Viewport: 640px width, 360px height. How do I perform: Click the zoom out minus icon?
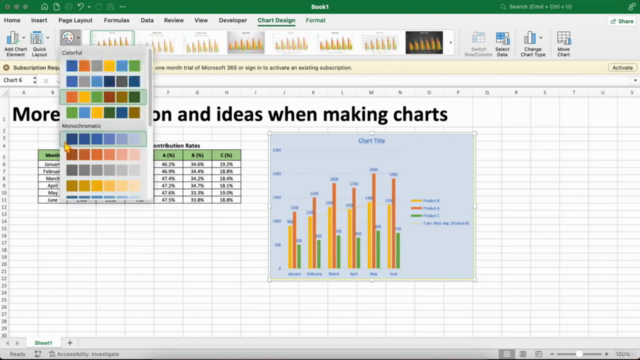[x=552, y=354]
